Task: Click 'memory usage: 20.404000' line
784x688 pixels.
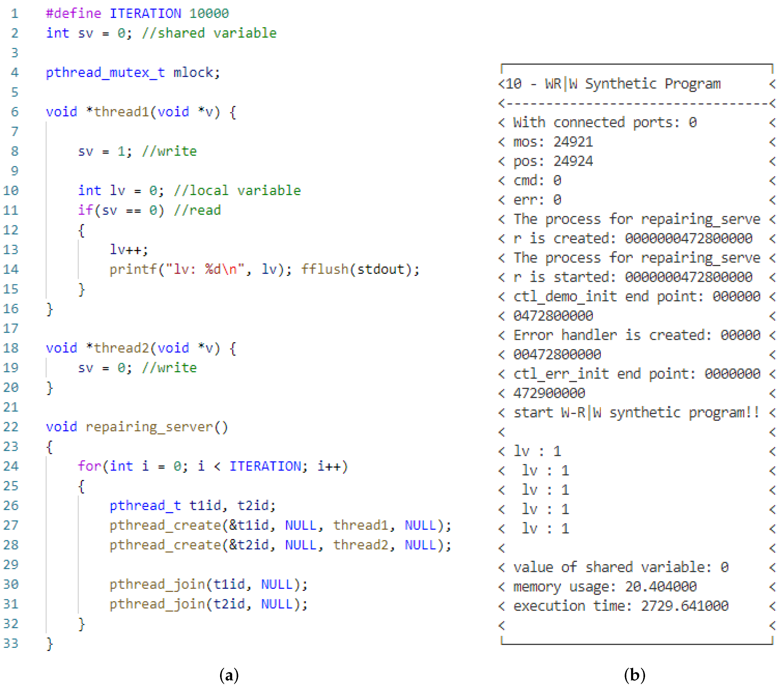Action: pos(605,587)
